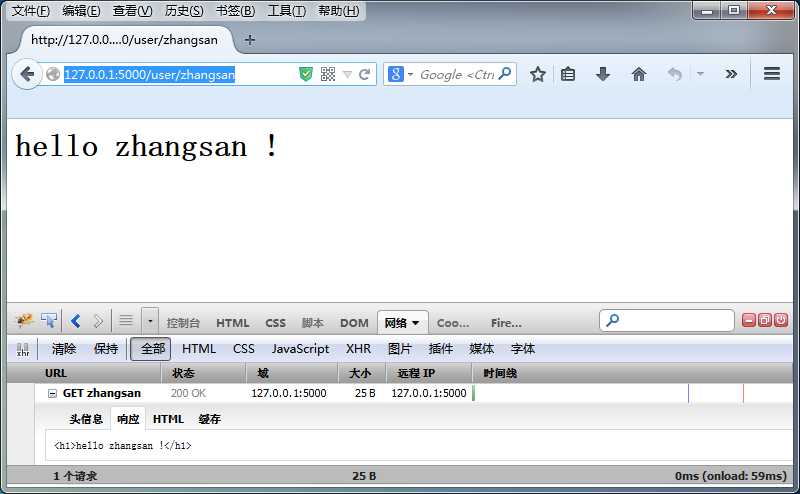Open the 编辑(E) menu
Image resolution: width=800 pixels, height=494 pixels.
pos(81,11)
